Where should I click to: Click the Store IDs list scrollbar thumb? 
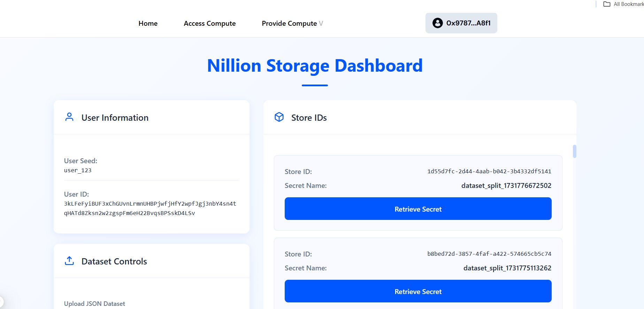tap(574, 151)
